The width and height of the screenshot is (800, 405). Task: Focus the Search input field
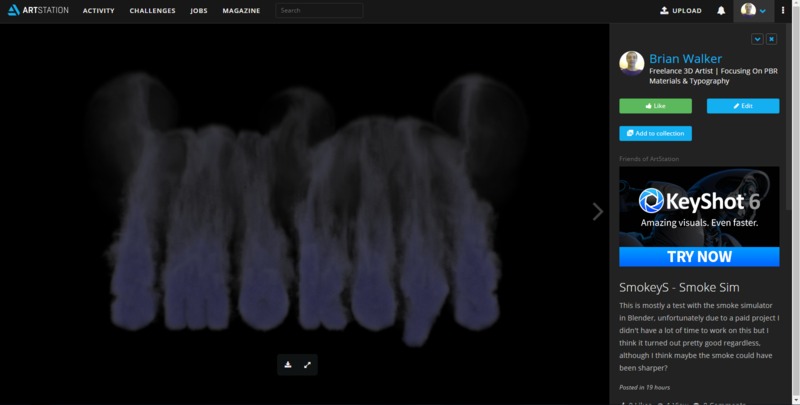(319, 11)
